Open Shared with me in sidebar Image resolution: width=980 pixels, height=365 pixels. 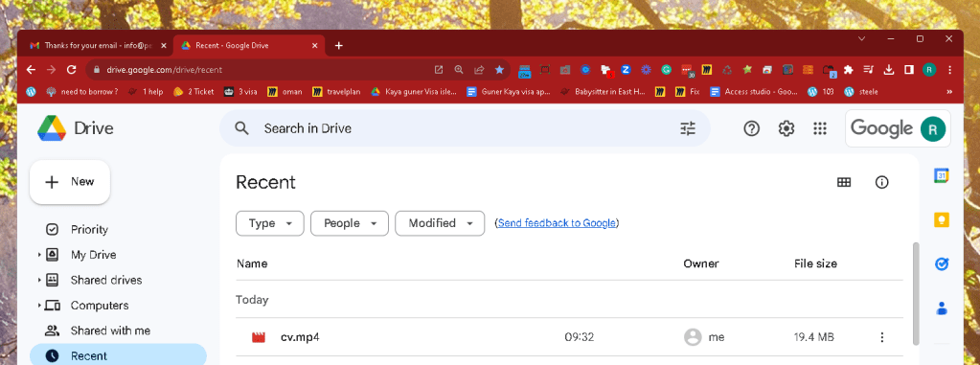[x=110, y=331]
